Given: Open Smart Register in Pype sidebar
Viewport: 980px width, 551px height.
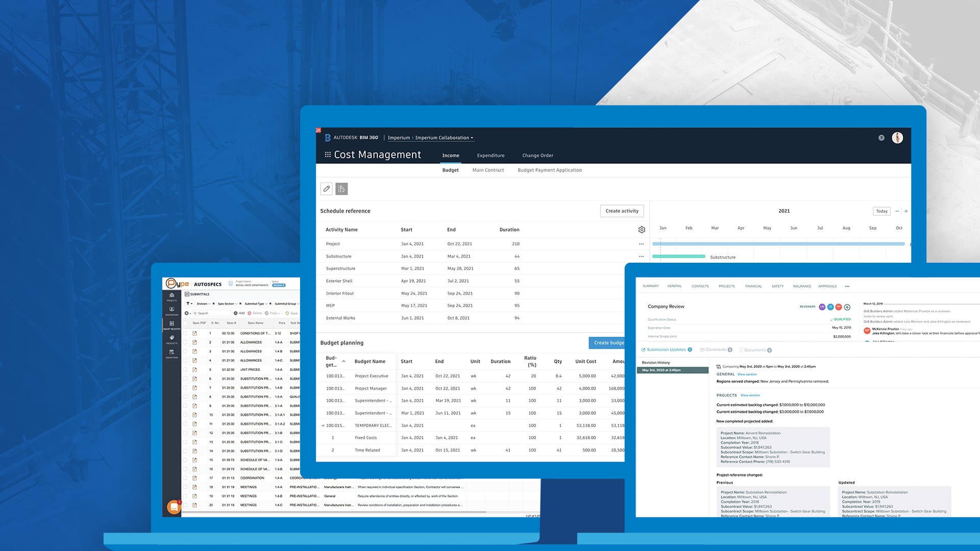Looking at the screenshot, I should point(171,325).
